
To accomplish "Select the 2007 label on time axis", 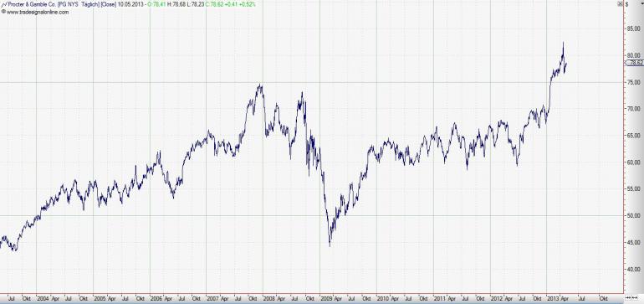I will [x=213, y=298].
